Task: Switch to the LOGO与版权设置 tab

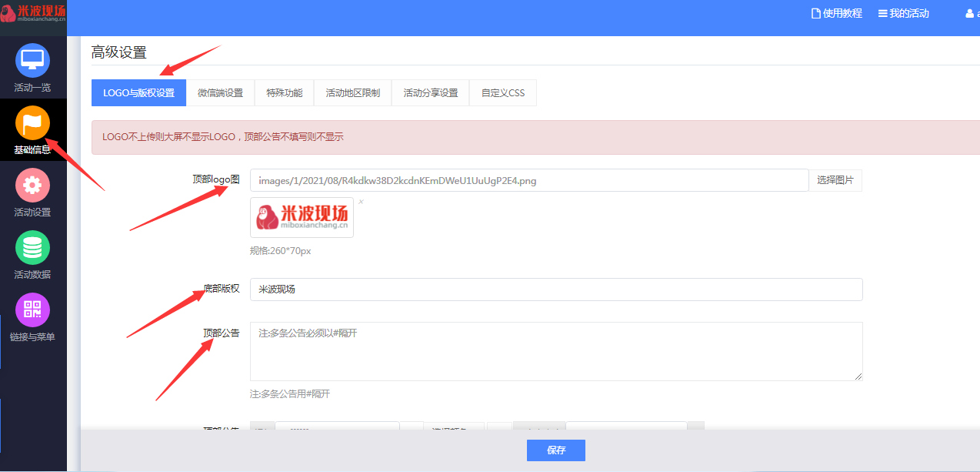Action: (x=138, y=93)
